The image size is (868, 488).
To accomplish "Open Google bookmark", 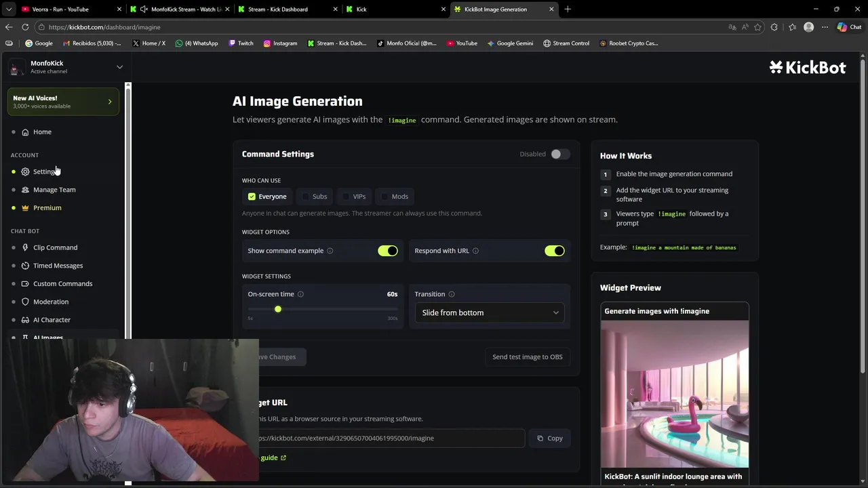I will point(39,43).
